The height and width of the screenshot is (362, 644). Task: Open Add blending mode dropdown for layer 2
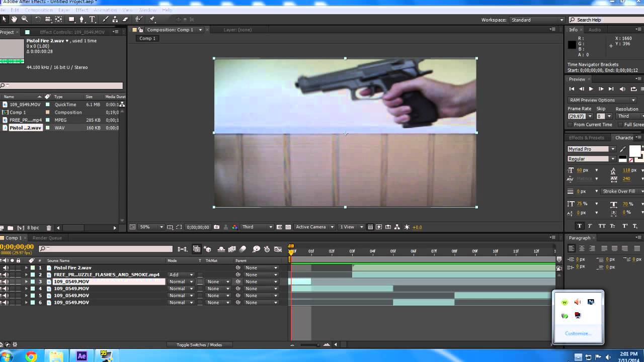coord(181,275)
